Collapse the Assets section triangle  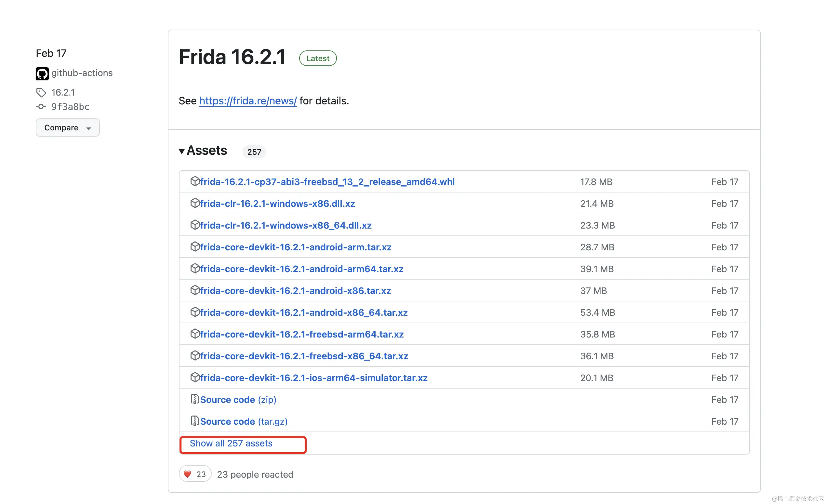(182, 152)
